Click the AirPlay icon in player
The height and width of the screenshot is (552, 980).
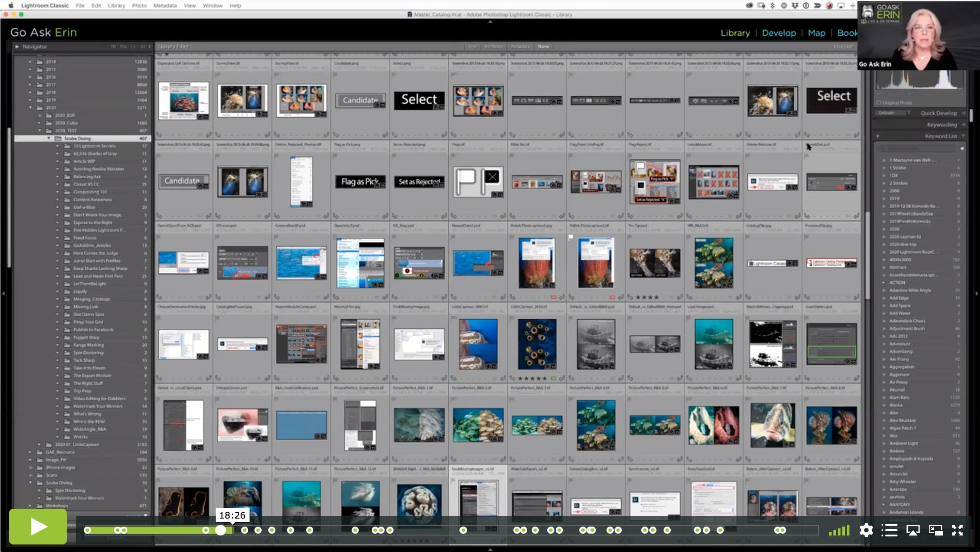pyautogui.click(x=913, y=530)
